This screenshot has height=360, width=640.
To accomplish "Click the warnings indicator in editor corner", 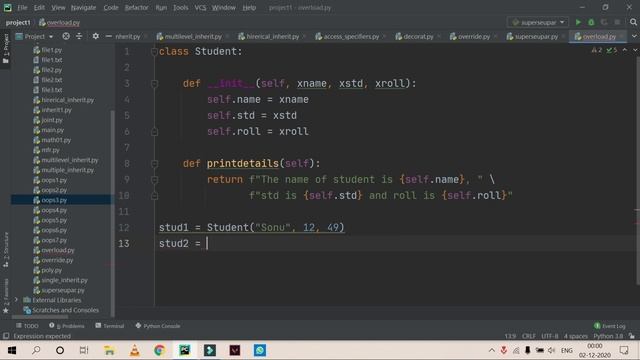I will click(x=596, y=50).
